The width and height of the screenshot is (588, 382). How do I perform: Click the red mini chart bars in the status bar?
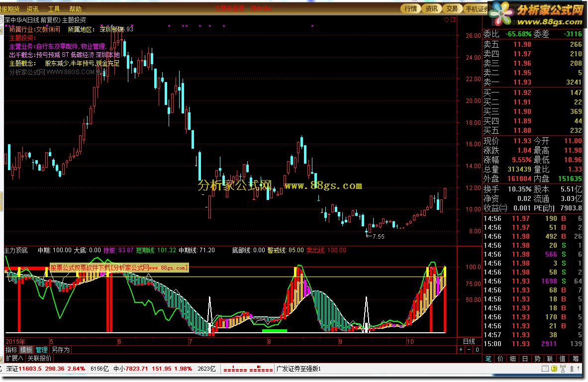[x=248, y=369]
